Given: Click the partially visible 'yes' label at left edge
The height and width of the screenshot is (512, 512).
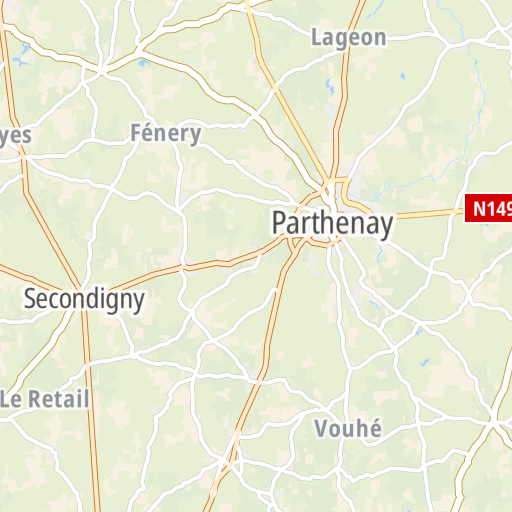Looking at the screenshot, I should point(15,136).
